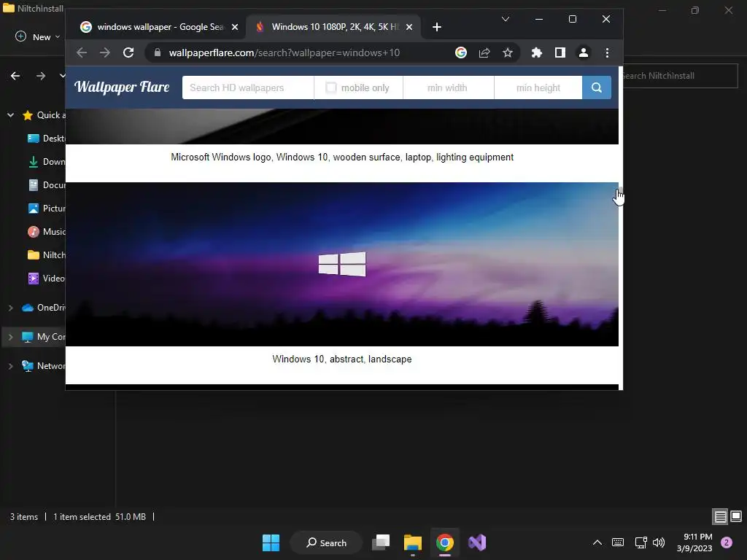Open File Explorer recent locations chevron
The width and height of the screenshot is (747, 560).
[63, 76]
